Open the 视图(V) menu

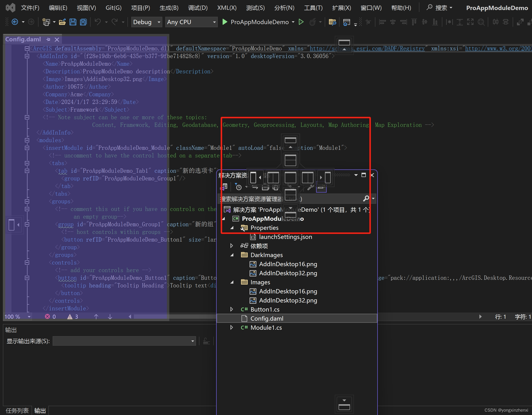(x=86, y=8)
